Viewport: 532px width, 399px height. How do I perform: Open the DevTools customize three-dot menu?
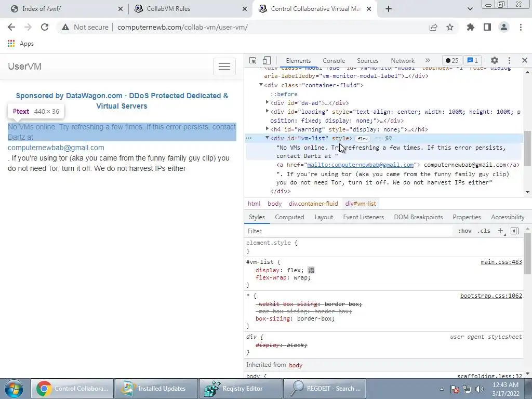[x=509, y=60]
